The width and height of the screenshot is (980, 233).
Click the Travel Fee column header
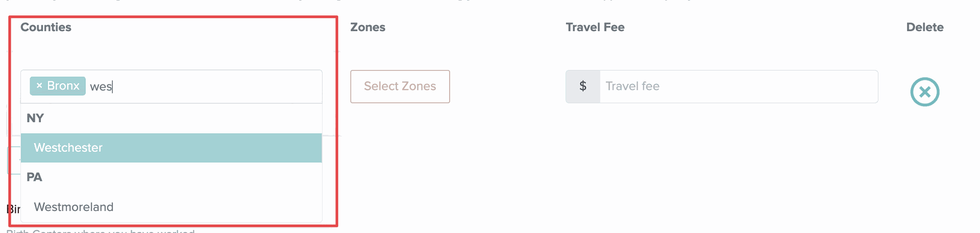[x=595, y=28]
